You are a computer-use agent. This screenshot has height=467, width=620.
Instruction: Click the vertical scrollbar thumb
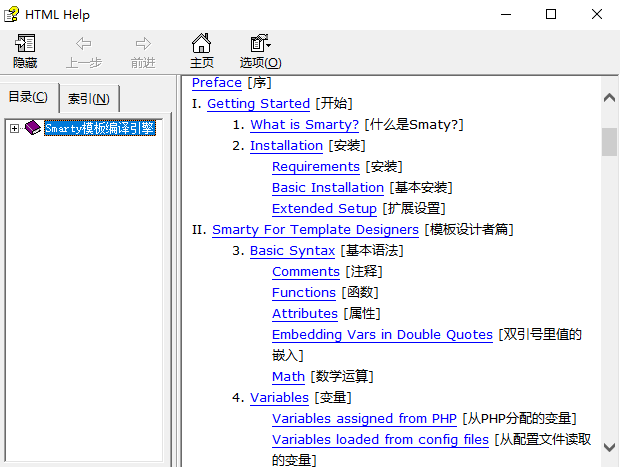coord(609,141)
